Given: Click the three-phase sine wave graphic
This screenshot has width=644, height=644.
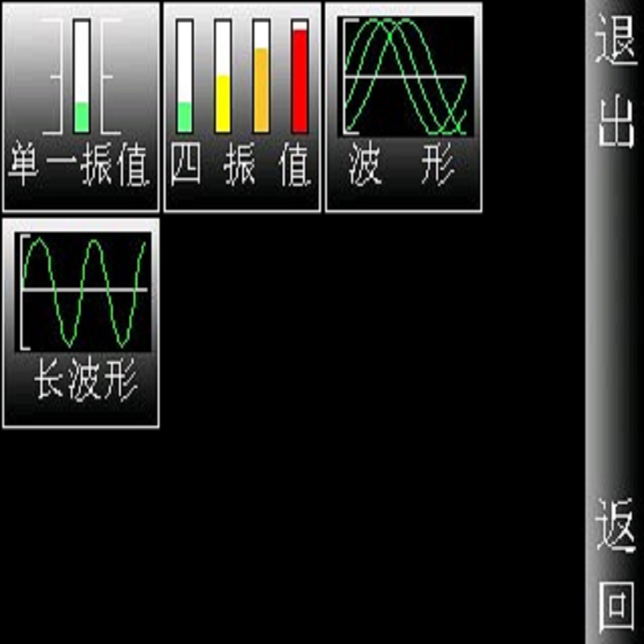Looking at the screenshot, I should (x=405, y=76).
